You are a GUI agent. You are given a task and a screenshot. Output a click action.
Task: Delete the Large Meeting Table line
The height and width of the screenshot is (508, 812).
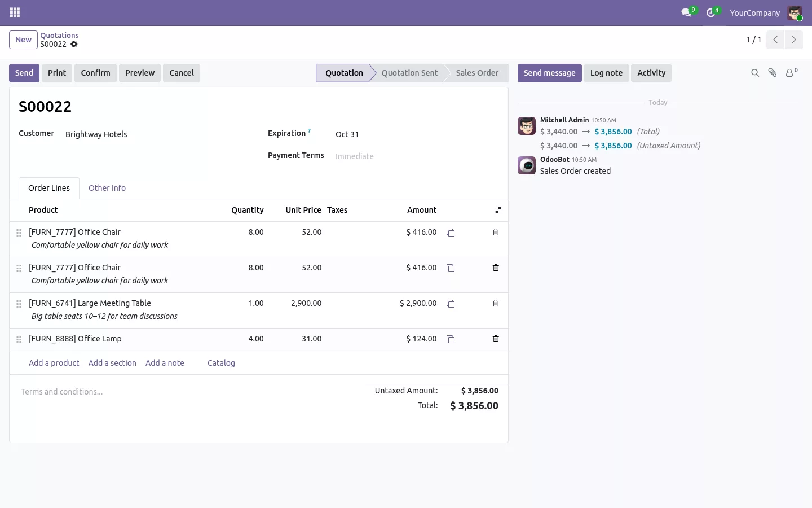click(x=496, y=303)
